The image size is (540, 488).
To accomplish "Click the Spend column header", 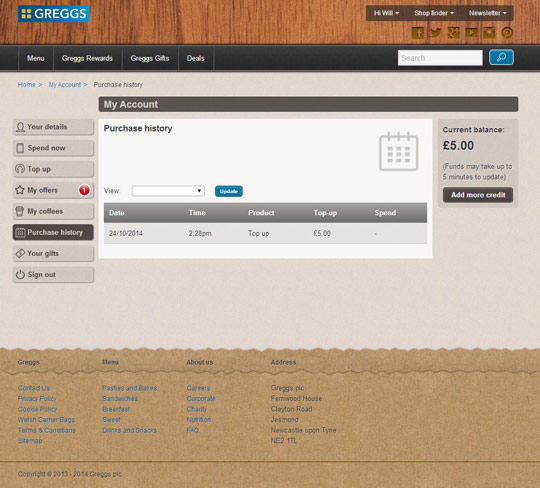I will (x=385, y=213).
